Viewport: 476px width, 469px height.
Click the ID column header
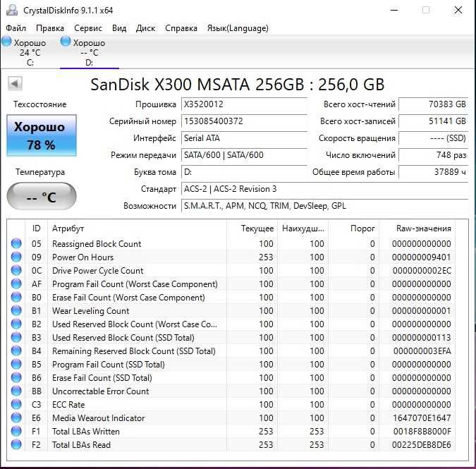(x=36, y=229)
